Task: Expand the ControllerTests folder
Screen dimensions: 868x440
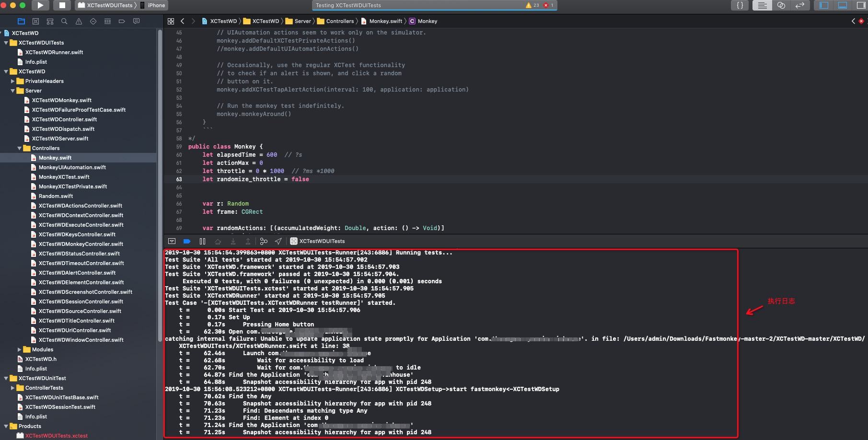Action: coord(13,388)
